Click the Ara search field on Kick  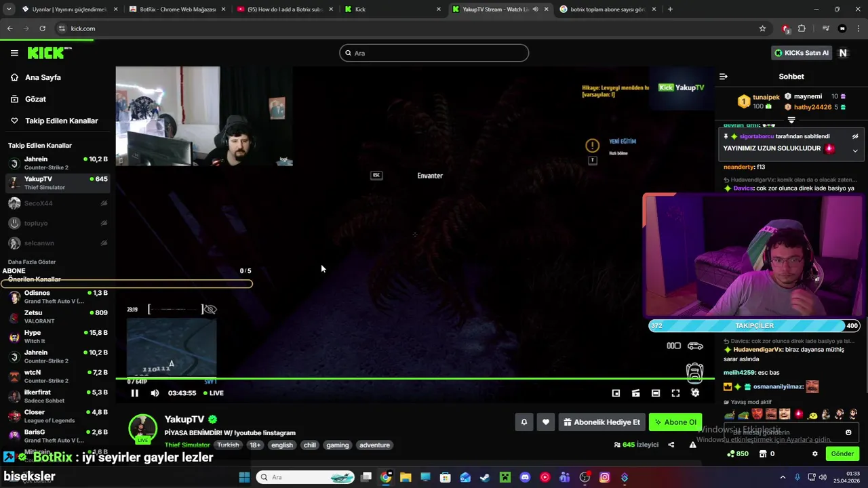[434, 53]
